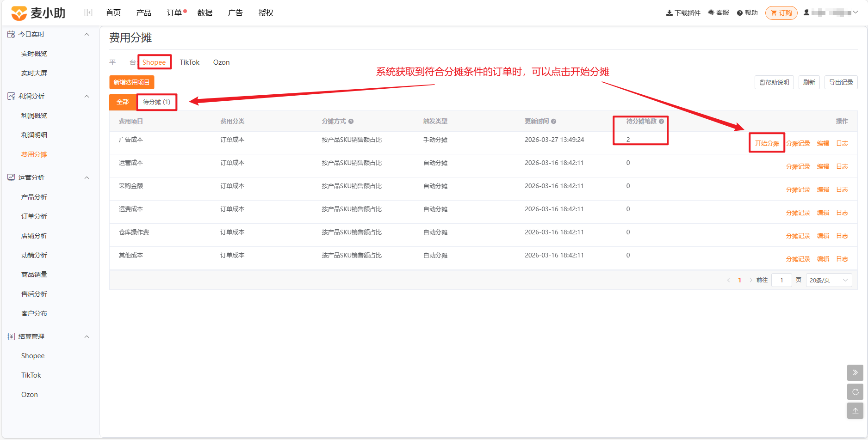Show help tooltip for 待分摊笔数 column

coord(661,122)
